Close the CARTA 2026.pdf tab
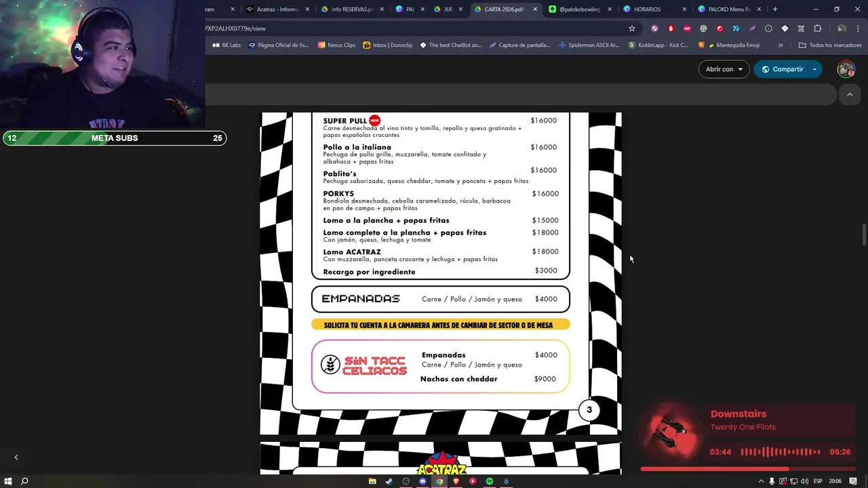The height and width of the screenshot is (488, 868). (535, 9)
